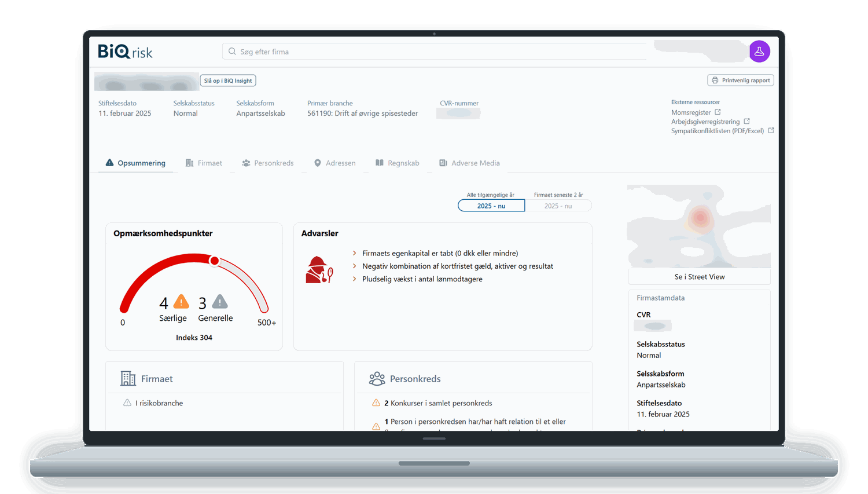This screenshot has height=494, width=868.
Task: Open the Regnskab tab
Action: pyautogui.click(x=398, y=163)
